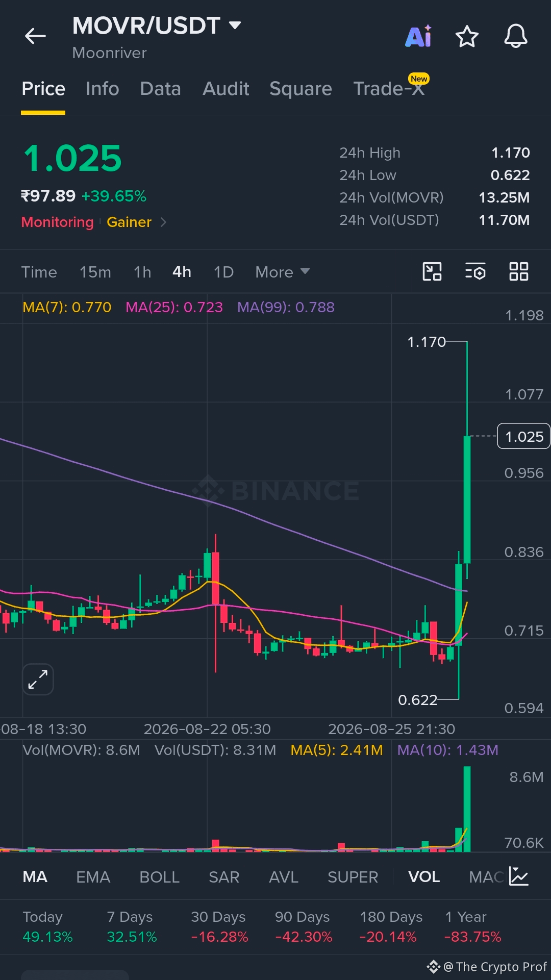Open MOVR/USDT pair selector dropdown

pyautogui.click(x=156, y=26)
